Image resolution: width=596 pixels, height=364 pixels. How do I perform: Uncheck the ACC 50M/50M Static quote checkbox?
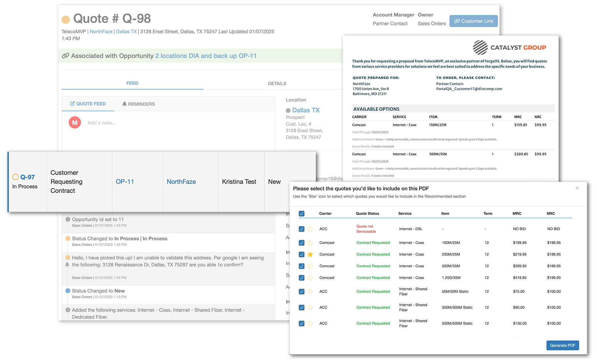(x=302, y=291)
